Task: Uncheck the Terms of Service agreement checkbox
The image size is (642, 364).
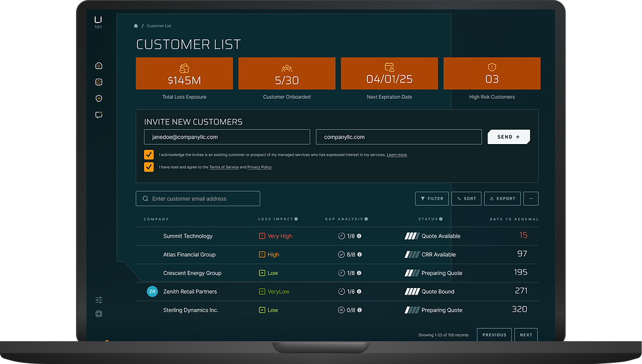Action: coord(149,167)
